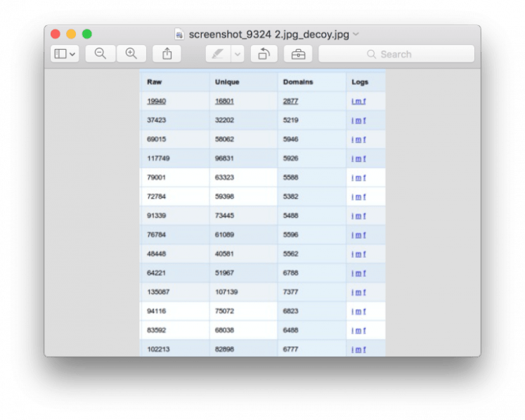Show the Markup toolbar via the toolbox icon
525x420 pixels.
(298, 54)
